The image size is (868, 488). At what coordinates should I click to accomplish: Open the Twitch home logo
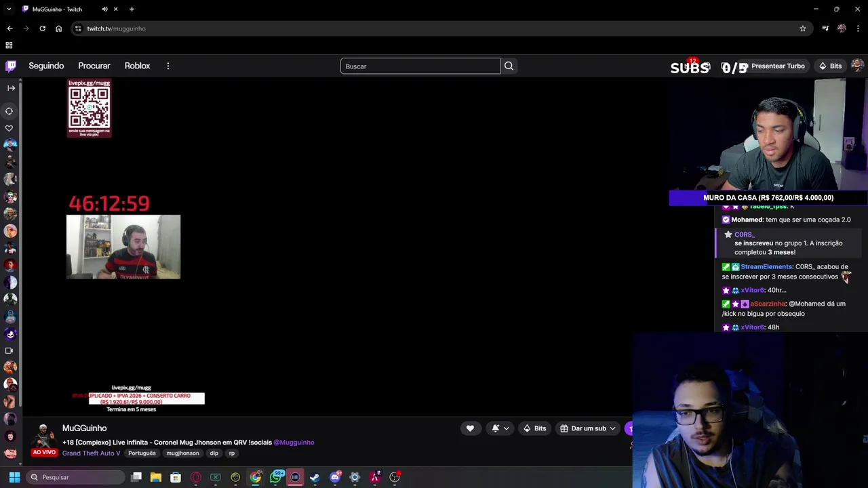click(11, 66)
